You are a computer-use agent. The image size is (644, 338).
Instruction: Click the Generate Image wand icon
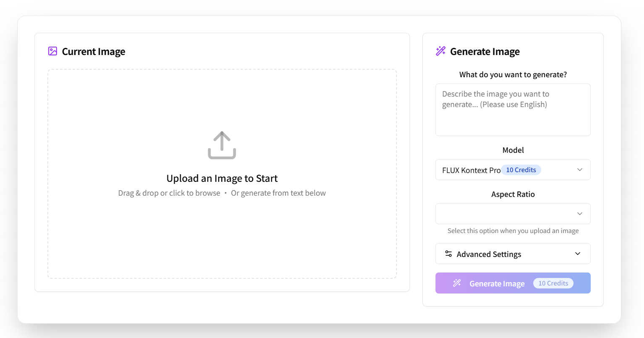coord(440,50)
